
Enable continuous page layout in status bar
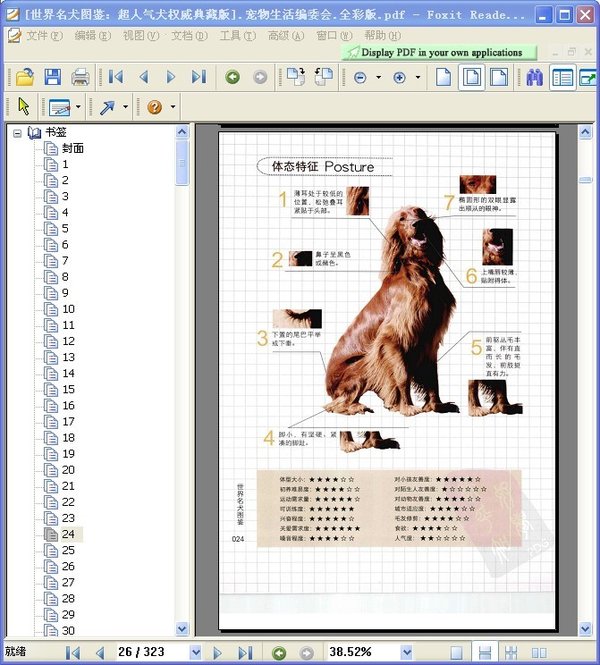484,653
